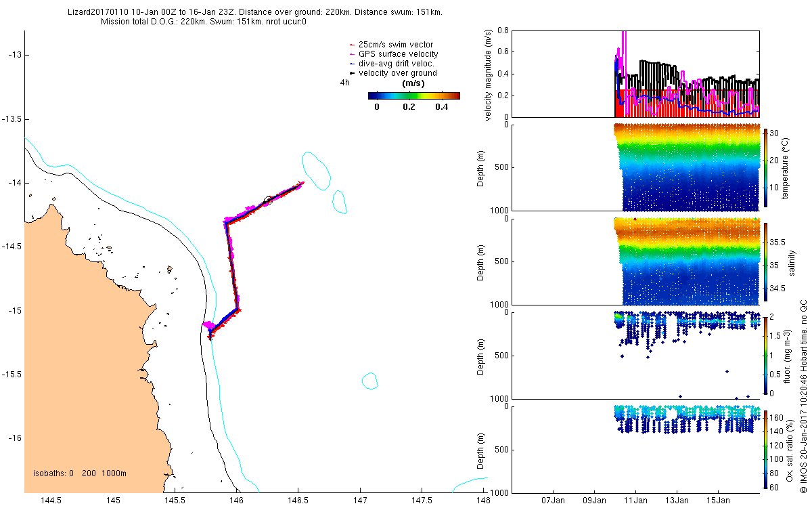Click the temperature depth section plot

tap(635, 167)
